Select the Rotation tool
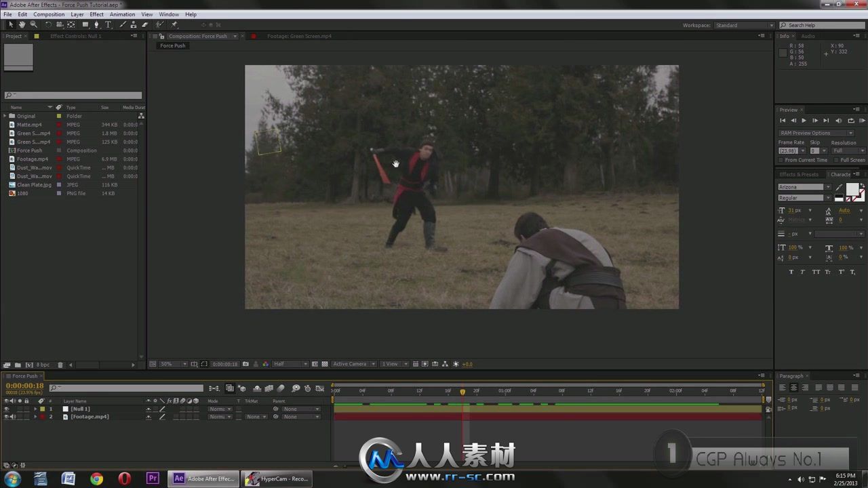This screenshot has height=488, width=868. (48, 24)
